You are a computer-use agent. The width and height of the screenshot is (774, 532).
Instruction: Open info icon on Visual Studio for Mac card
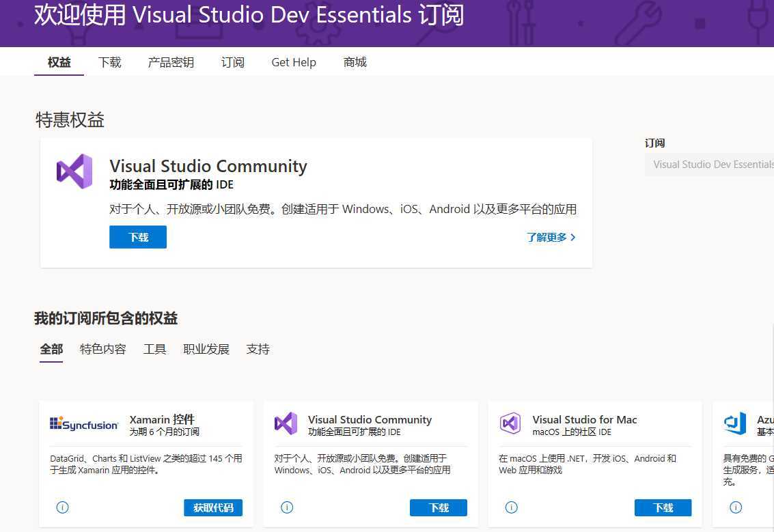tap(511, 507)
